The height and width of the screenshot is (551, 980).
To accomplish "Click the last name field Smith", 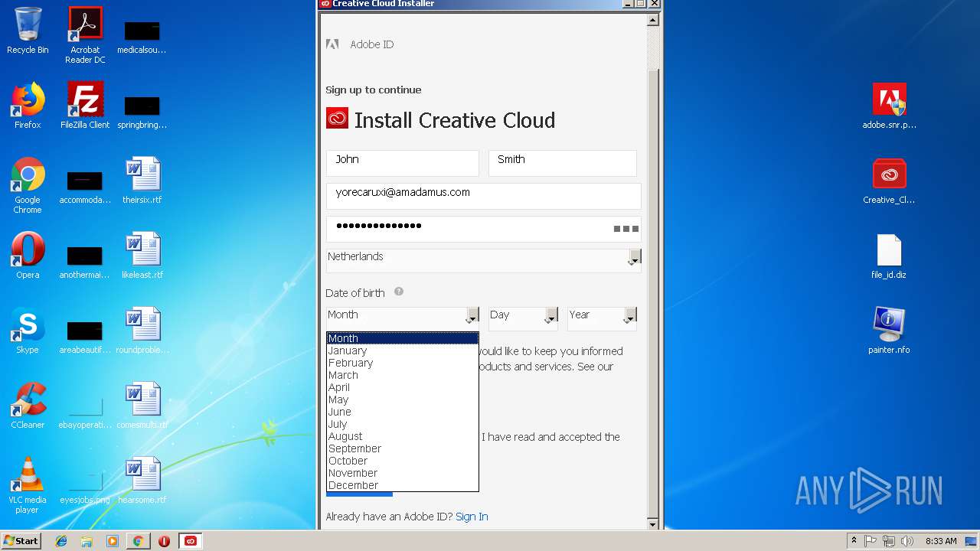I will tap(563, 163).
